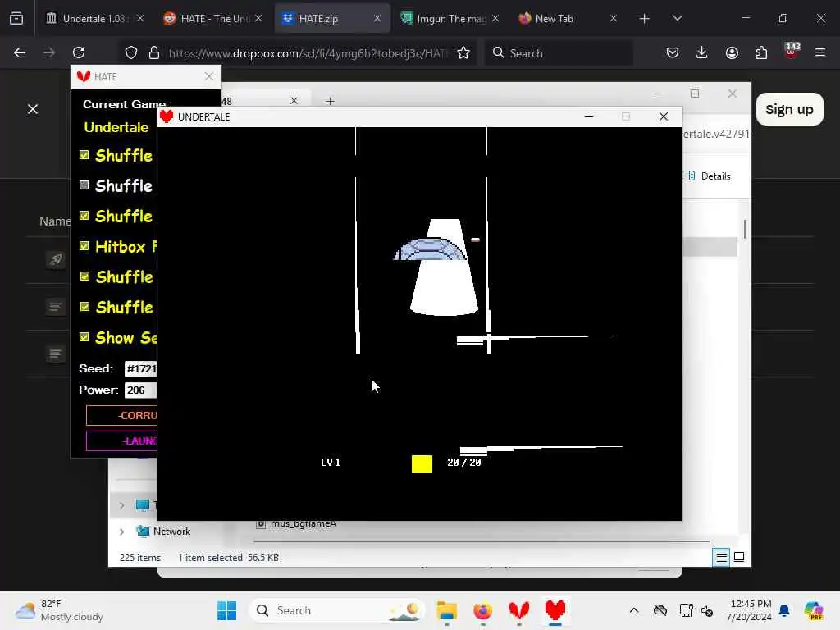Toggle the Hitbox checkbox in HATE
The height and width of the screenshot is (630, 840).
[84, 246]
